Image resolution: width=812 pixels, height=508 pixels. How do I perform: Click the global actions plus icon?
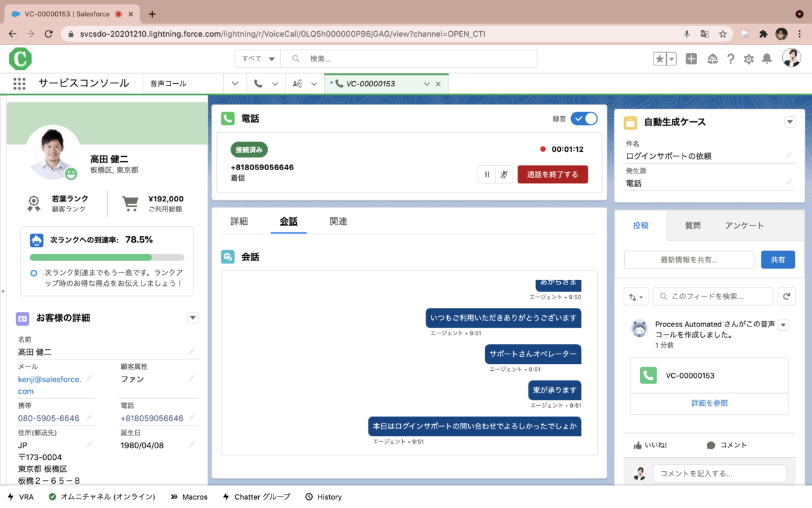coord(691,59)
